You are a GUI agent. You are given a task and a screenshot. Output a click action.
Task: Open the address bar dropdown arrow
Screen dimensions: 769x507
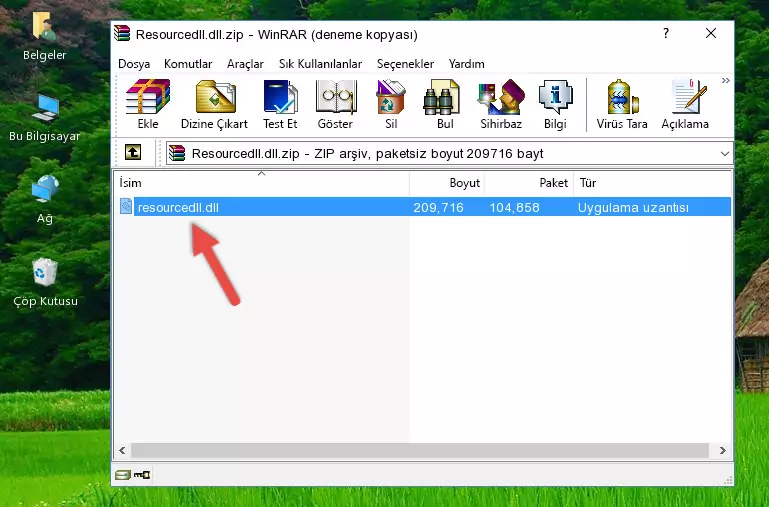point(724,154)
